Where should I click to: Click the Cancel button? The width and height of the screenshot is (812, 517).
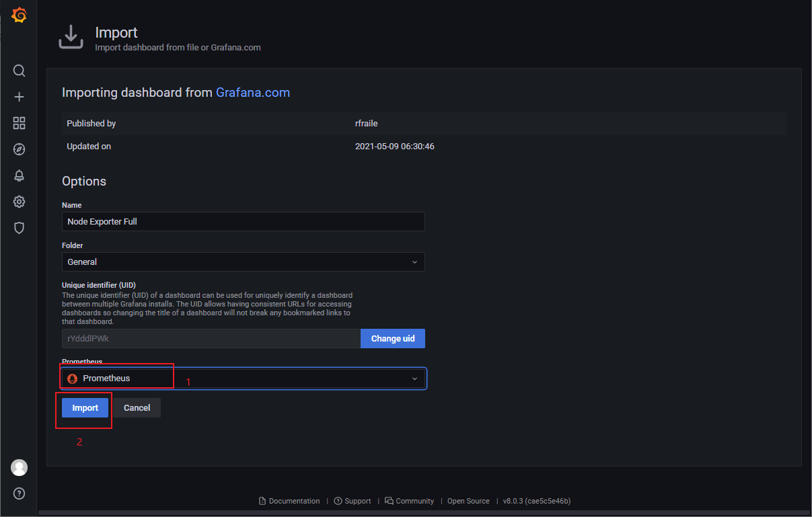coord(137,408)
